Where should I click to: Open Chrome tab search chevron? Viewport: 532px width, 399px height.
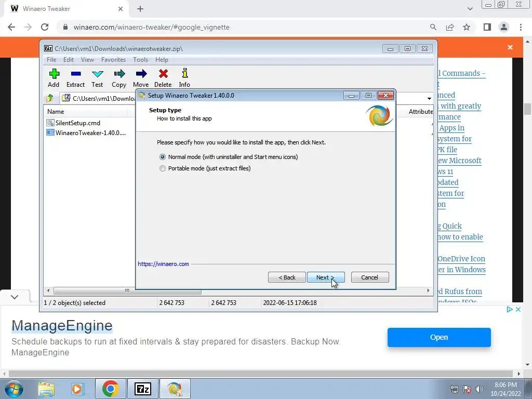pyautogui.click(x=470, y=9)
